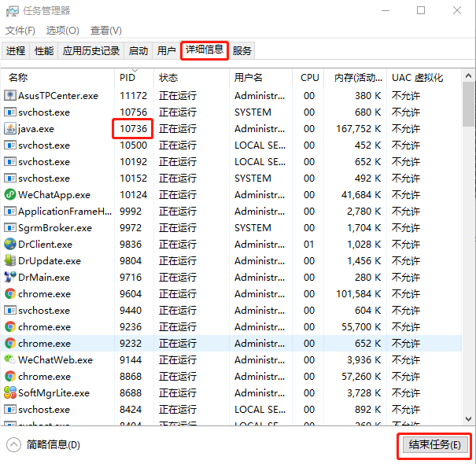Minimize the Task Manager window
Viewport: 476px width, 464px height.
(386, 11)
